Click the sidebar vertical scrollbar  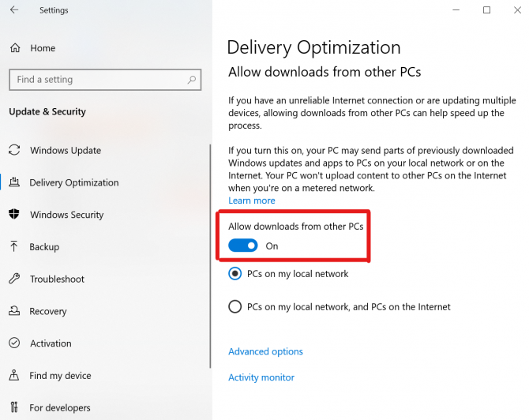(210, 257)
